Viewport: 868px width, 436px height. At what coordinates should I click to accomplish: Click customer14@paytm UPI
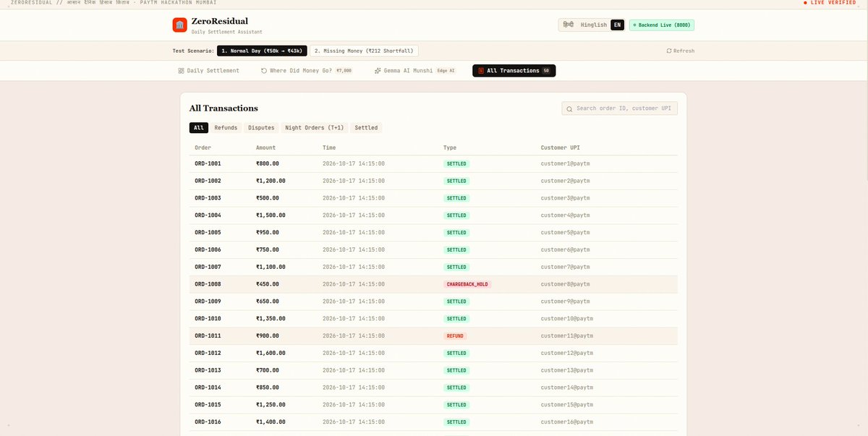click(567, 388)
